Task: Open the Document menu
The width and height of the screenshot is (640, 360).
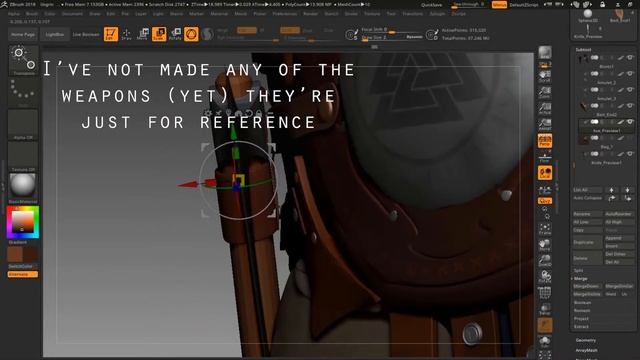Action: [72, 14]
